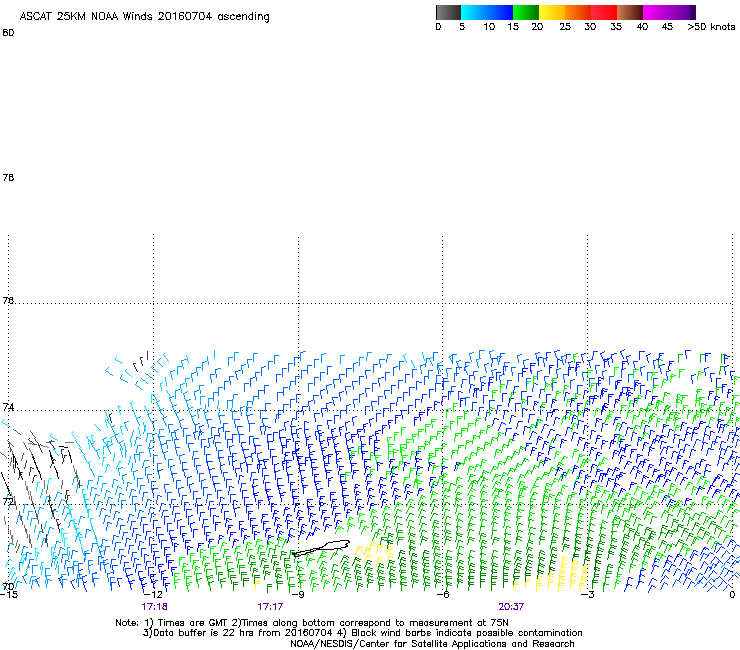740x650 pixels.
Task: Click the 72 latitude axis label
Action: tap(8, 501)
